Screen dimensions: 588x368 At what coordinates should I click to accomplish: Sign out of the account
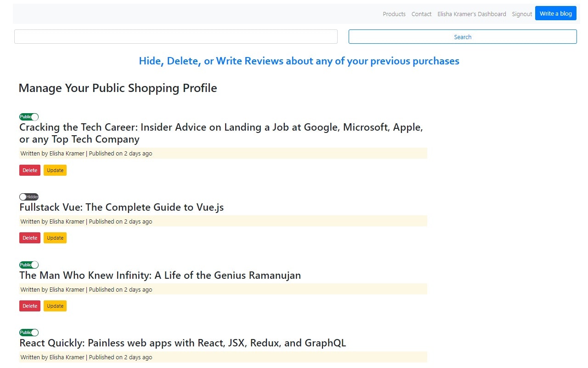pyautogui.click(x=521, y=14)
